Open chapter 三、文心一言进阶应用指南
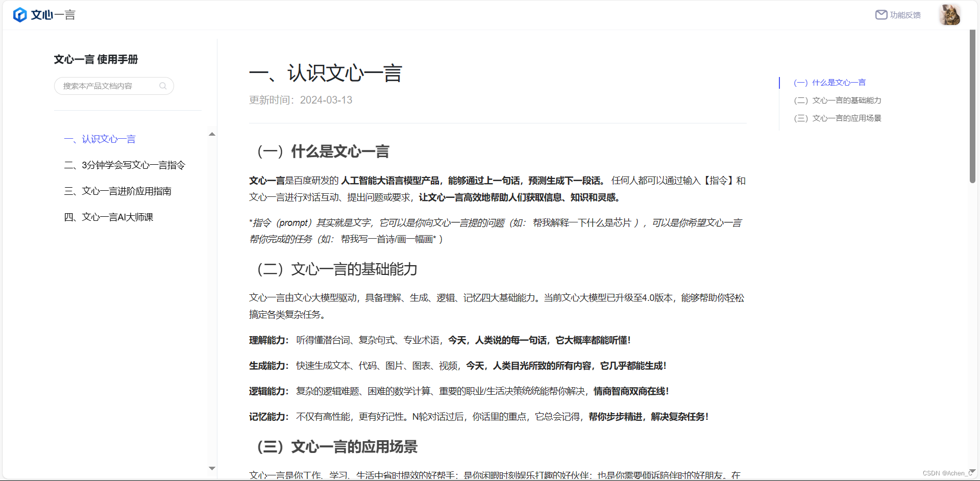 click(x=118, y=191)
